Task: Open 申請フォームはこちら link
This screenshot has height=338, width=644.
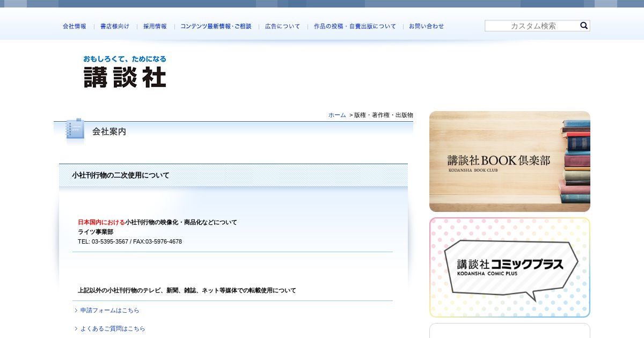Action: pyautogui.click(x=110, y=310)
